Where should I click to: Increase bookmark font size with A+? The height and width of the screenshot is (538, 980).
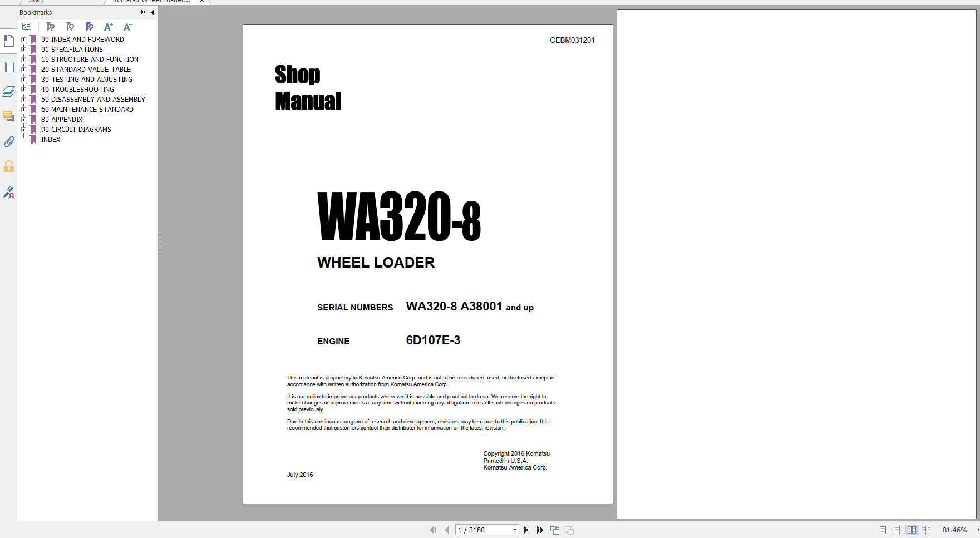109,26
